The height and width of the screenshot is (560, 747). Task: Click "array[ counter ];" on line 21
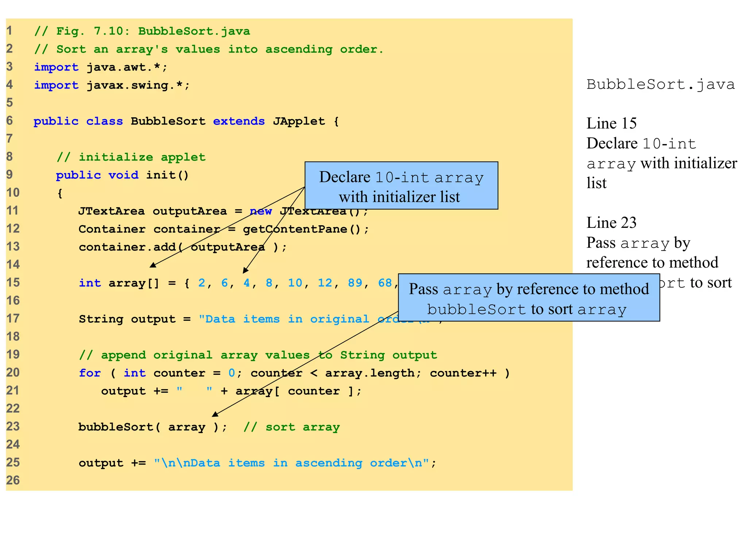click(298, 391)
